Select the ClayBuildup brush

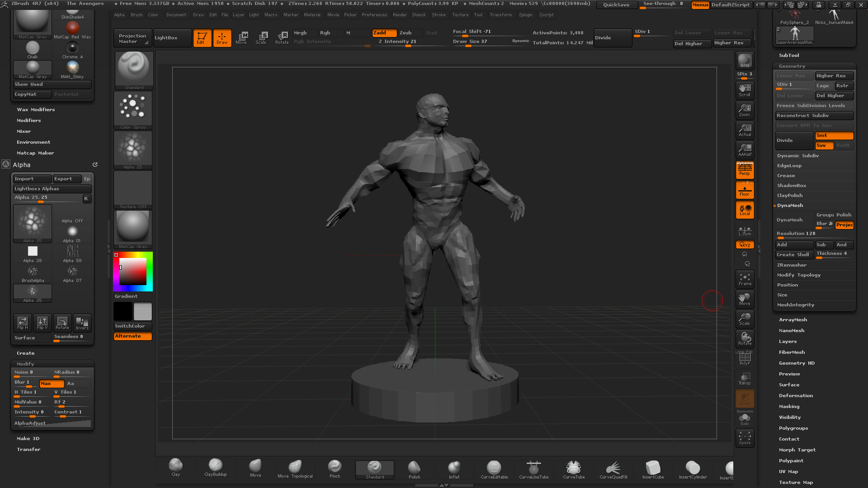216,468
